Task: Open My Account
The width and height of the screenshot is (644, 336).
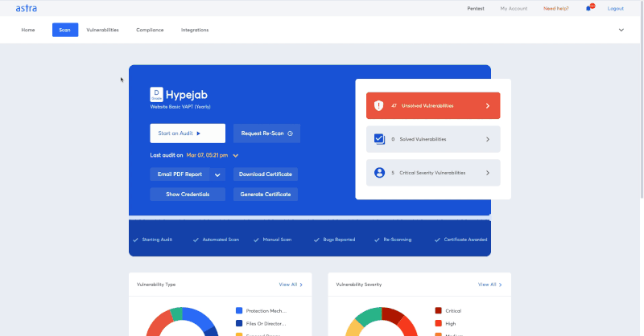Action: (x=514, y=8)
